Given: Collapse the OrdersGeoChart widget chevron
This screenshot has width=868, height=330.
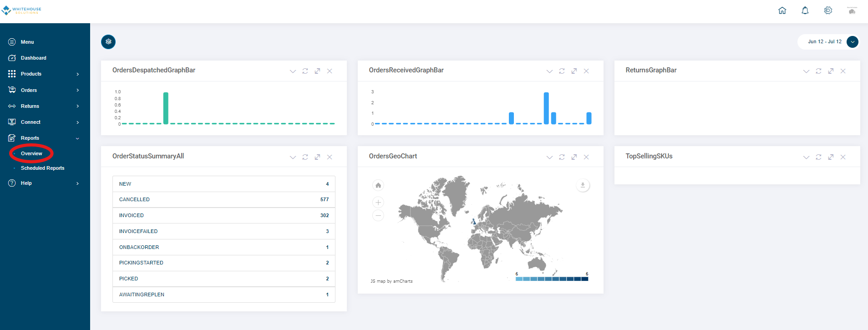Looking at the screenshot, I should (x=549, y=157).
